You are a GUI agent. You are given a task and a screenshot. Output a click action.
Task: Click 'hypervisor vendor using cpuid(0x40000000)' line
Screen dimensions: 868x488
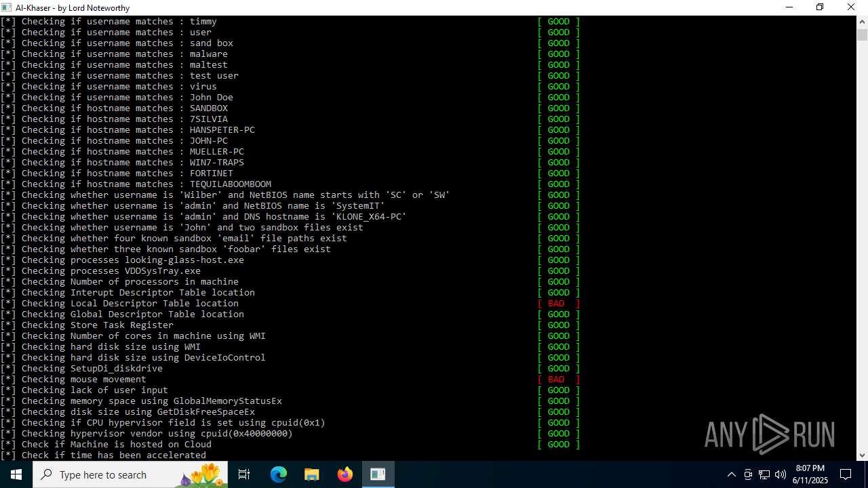146,434
